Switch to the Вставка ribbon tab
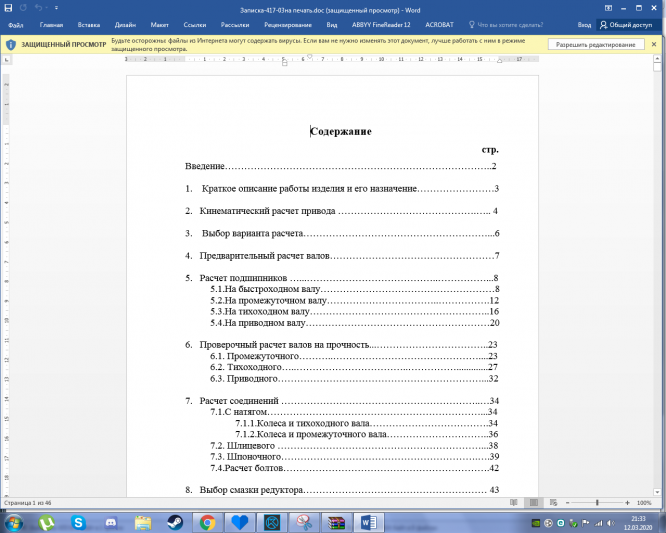Image resolution: width=666 pixels, height=533 pixels. 89,25
